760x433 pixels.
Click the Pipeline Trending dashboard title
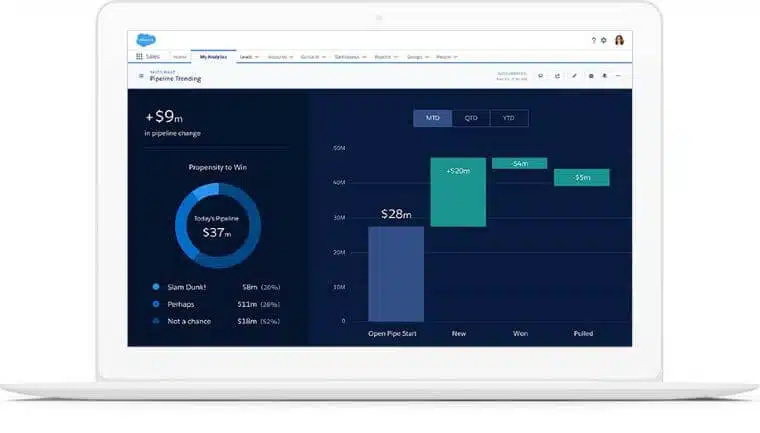click(175, 79)
